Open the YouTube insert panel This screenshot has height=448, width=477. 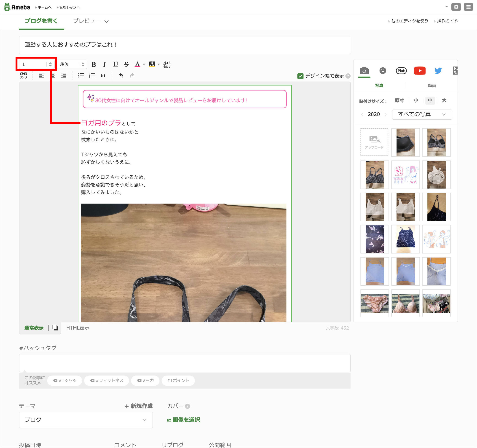pyautogui.click(x=419, y=71)
